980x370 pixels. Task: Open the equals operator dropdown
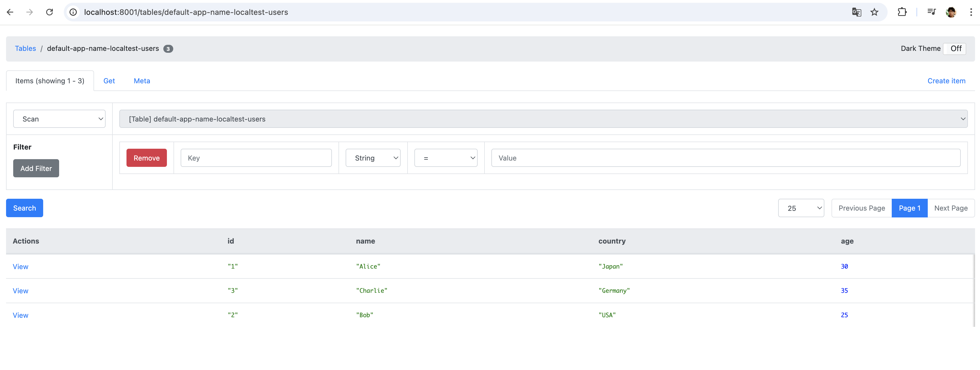[x=445, y=158]
